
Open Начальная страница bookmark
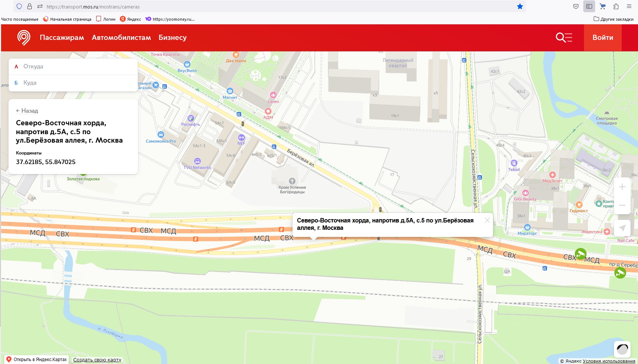[67, 19]
